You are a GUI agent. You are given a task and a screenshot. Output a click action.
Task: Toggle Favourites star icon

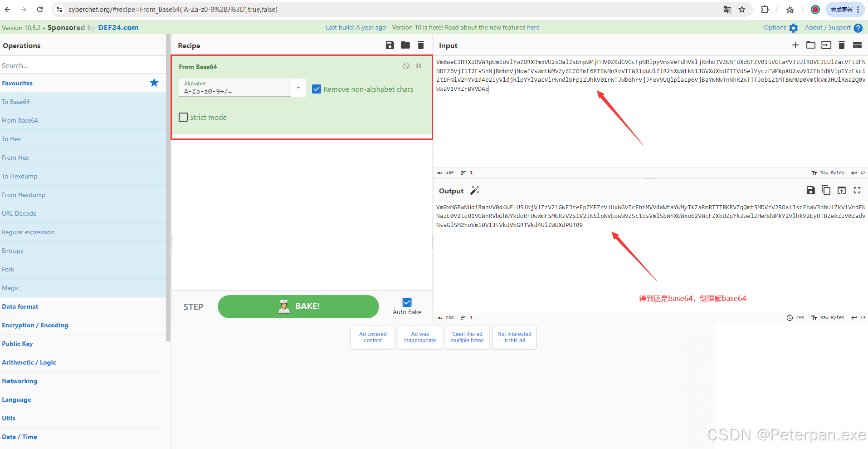[154, 83]
